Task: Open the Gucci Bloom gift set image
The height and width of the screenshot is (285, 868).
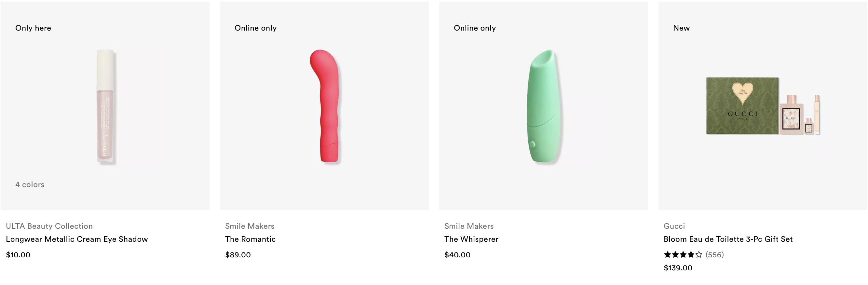Action: (x=763, y=106)
